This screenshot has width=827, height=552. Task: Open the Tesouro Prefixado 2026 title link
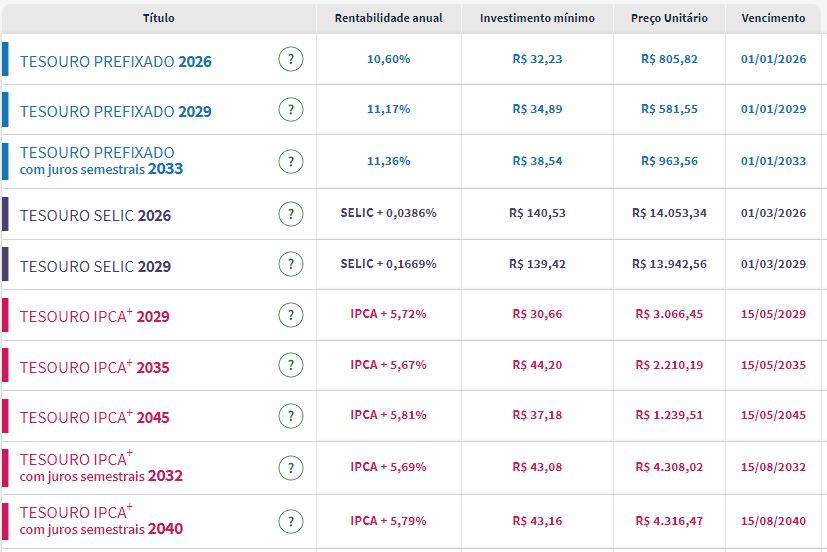(x=116, y=61)
